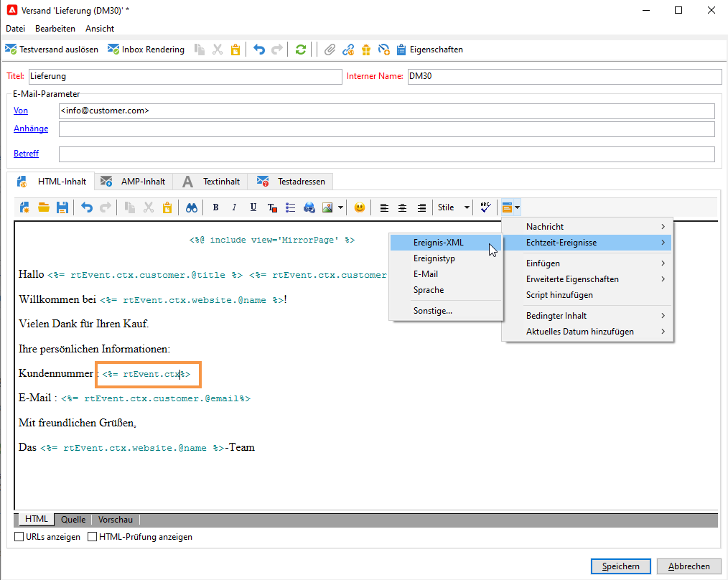Toggle underline formatting
Screen dimensions: 728x580
[x=253, y=207]
